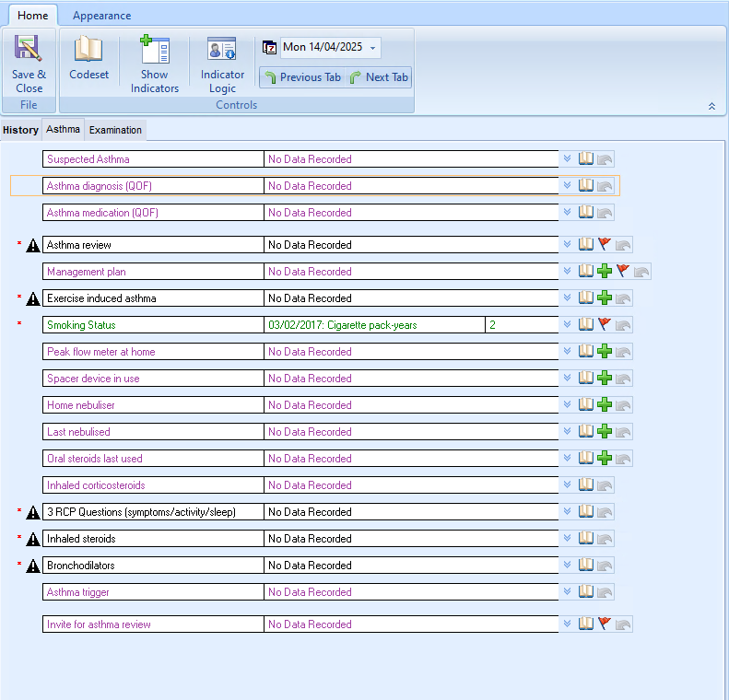This screenshot has height=700, width=729.
Task: Click the Previous Tab button
Action: (303, 77)
